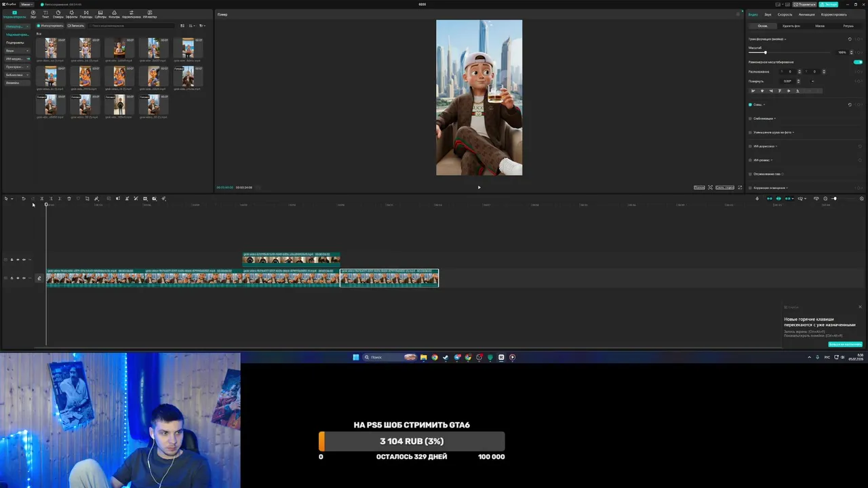868x488 pixels.
Task: Open the Subtitles (Субтитры) tab
Action: click(100, 14)
